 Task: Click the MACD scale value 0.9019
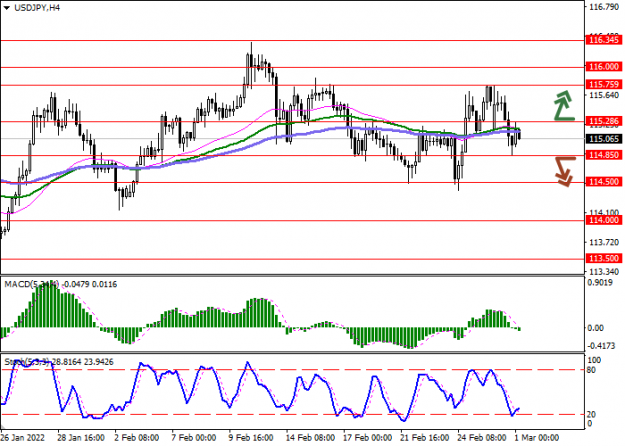tap(601, 283)
